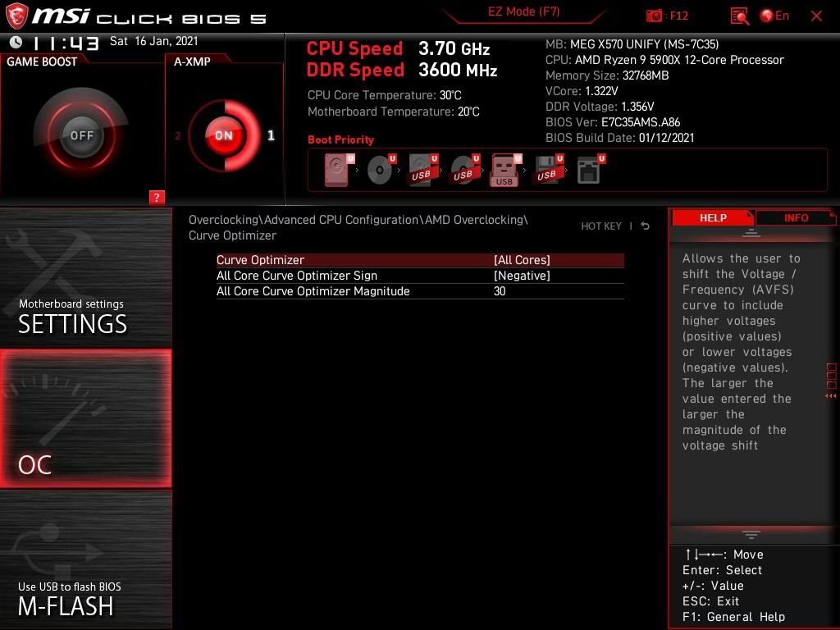Viewport: 840px width, 630px height.
Task: Click the Boot Priority label
Action: point(340,139)
